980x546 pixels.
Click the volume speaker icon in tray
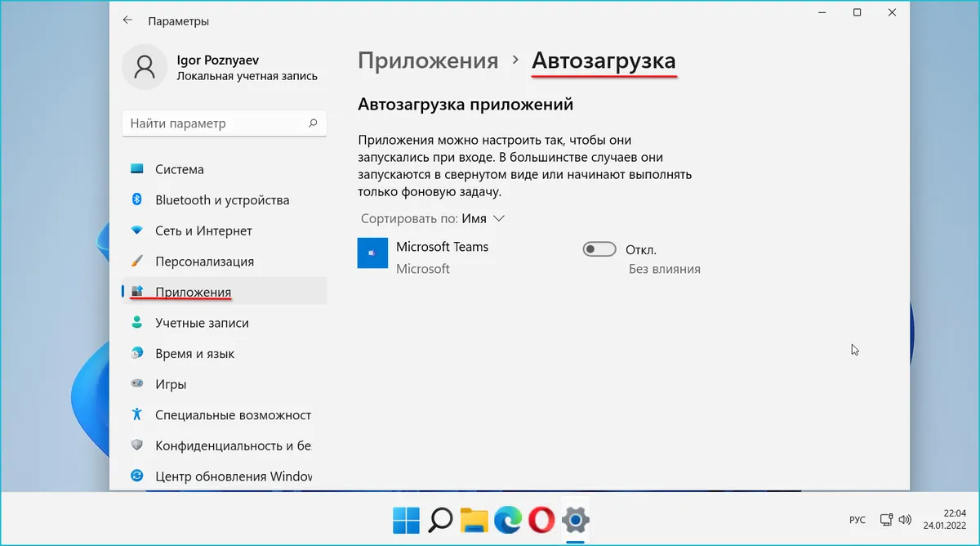[904, 520]
